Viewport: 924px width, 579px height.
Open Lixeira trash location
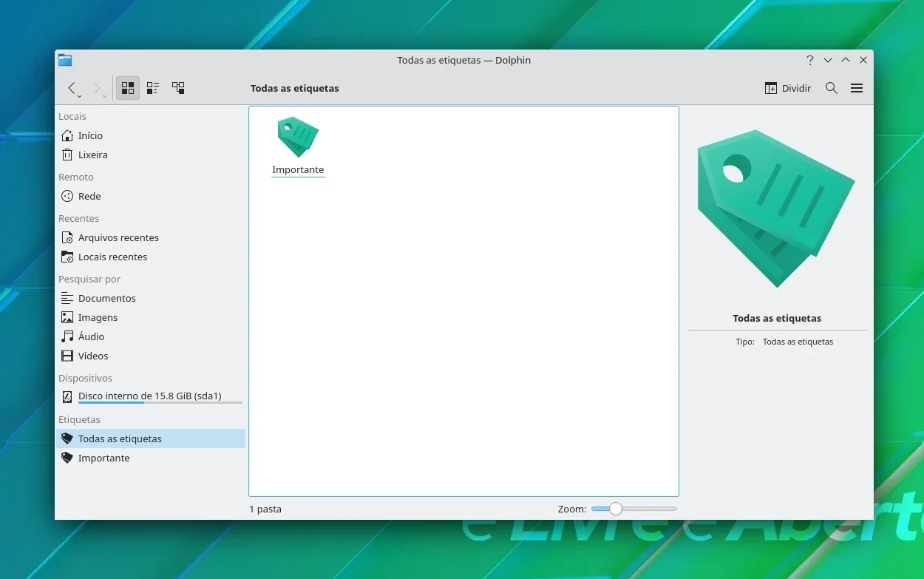(x=150, y=155)
